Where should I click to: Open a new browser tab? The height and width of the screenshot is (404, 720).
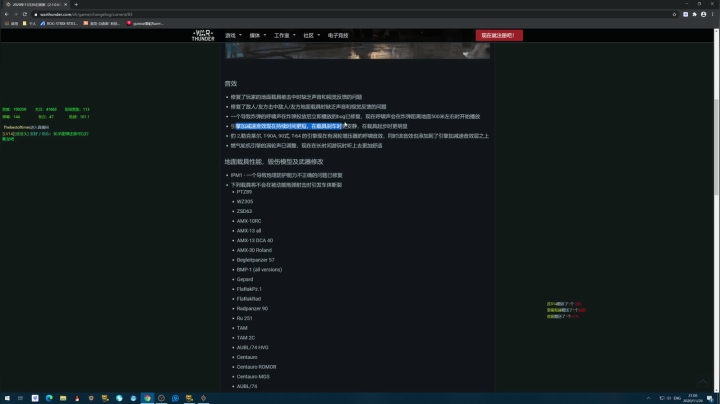tap(76, 4)
